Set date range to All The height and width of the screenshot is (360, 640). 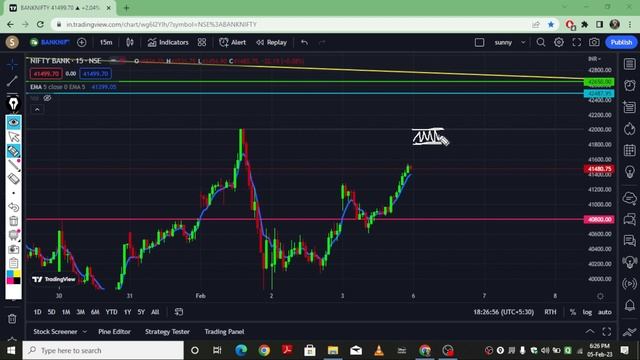pos(155,312)
